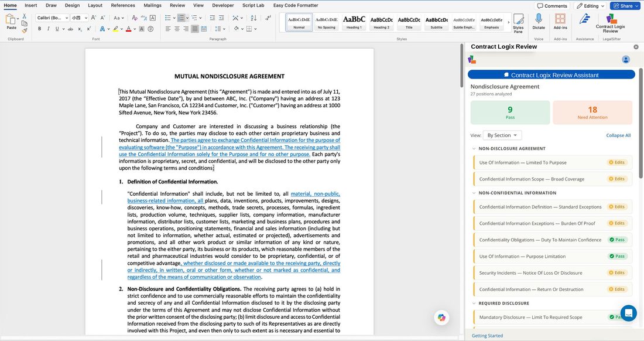The width and height of the screenshot is (644, 341).
Task: Click the Assistance pen icon
Action: tap(584, 19)
